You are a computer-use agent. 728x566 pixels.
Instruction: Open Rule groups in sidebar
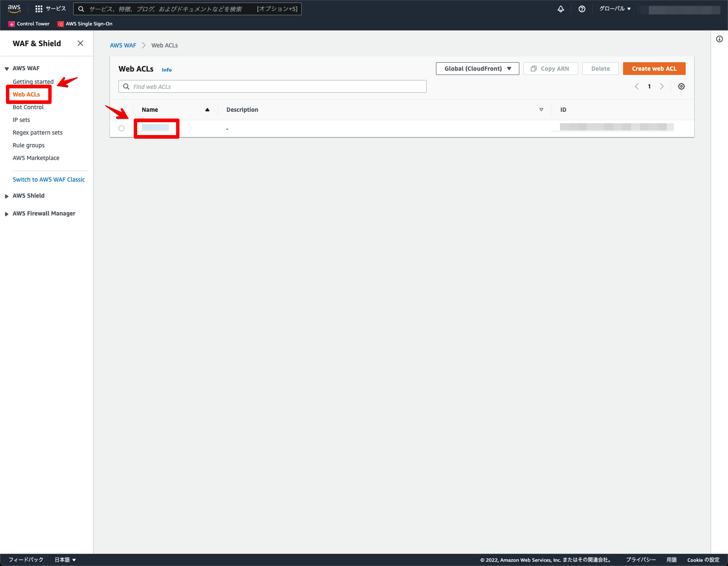tap(28, 145)
